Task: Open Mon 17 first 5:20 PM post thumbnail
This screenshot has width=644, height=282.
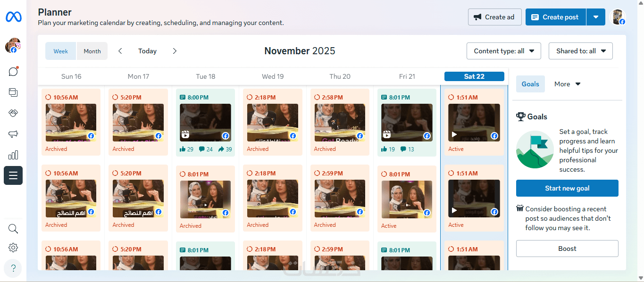Action: point(138,123)
